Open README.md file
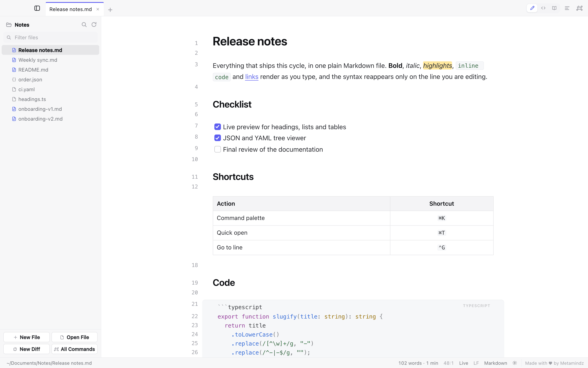This screenshot has width=588, height=368. point(51,70)
